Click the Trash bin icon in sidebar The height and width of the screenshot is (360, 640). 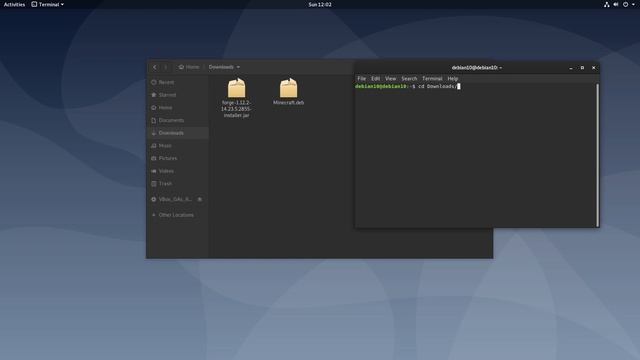pos(154,184)
